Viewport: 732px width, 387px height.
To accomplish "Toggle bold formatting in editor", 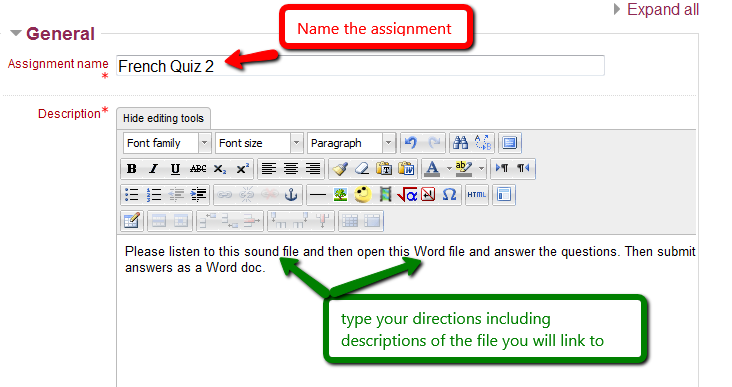I will (132, 169).
